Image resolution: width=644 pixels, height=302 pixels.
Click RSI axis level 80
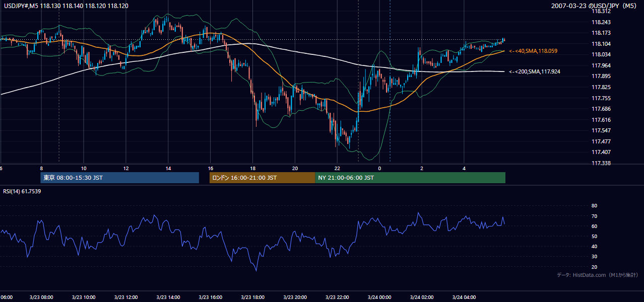tap(594, 206)
